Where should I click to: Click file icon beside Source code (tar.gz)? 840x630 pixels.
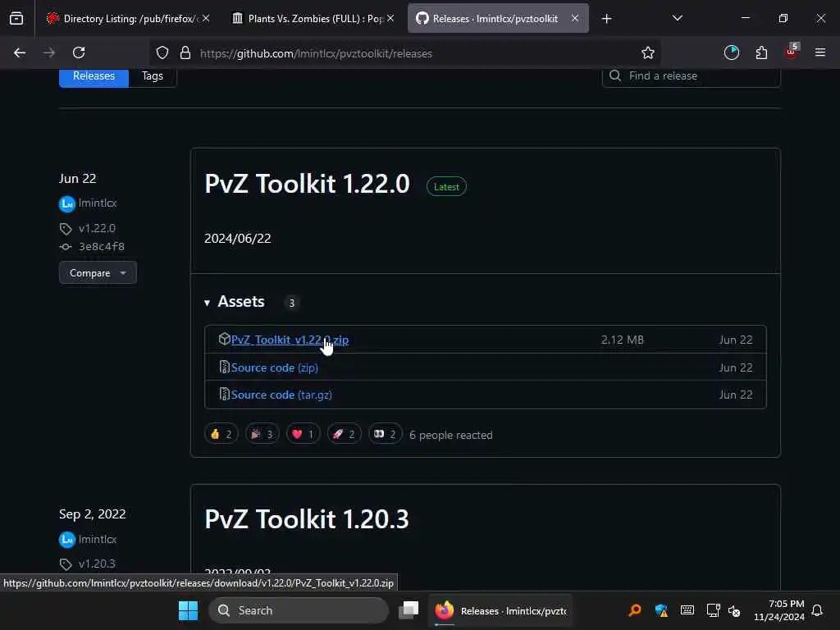click(225, 395)
